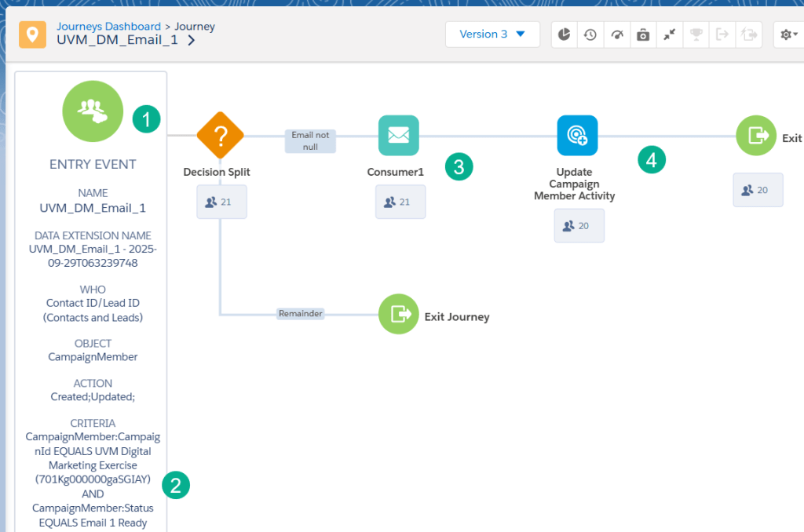Select the Update Campaign Member Activity icon
The width and height of the screenshot is (804, 532).
click(577, 136)
